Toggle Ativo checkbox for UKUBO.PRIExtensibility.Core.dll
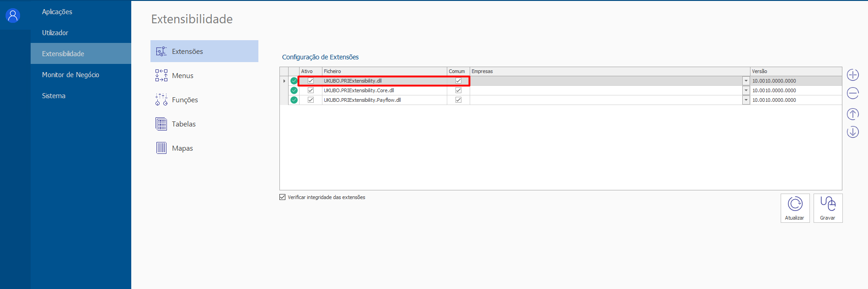868x289 pixels. (x=311, y=90)
